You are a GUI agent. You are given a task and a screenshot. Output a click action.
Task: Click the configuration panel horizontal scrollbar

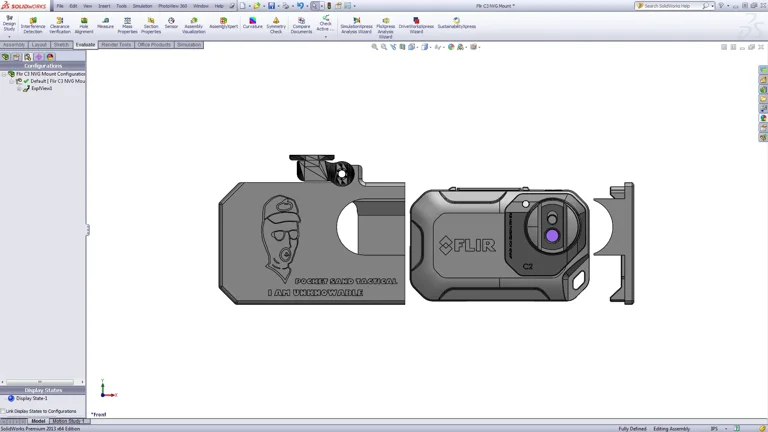40,382
